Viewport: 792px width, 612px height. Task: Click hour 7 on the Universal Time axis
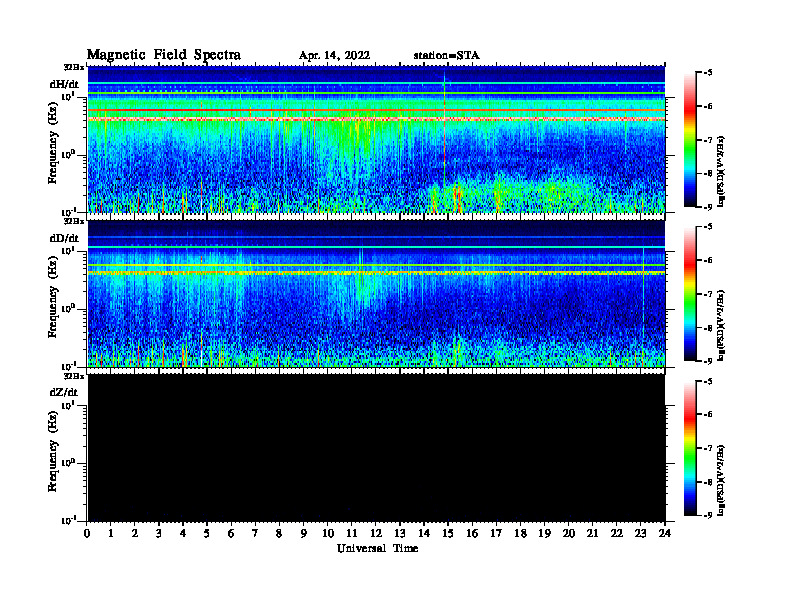pyautogui.click(x=255, y=534)
